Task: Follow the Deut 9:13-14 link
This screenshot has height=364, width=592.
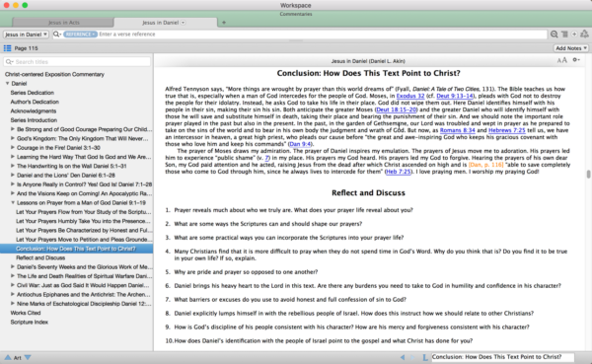Action: point(455,96)
